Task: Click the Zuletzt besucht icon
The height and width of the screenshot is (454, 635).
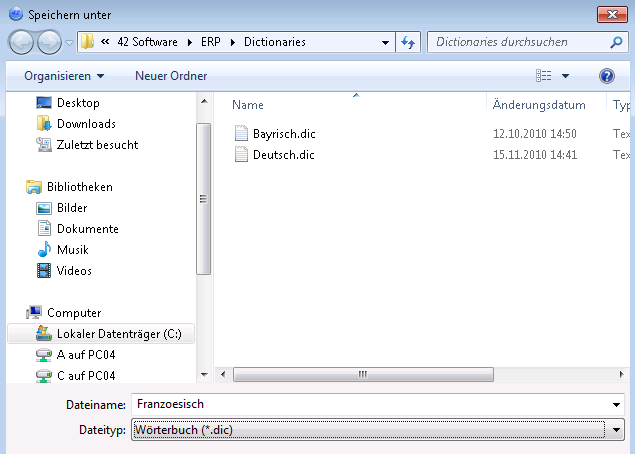Action: click(44, 145)
